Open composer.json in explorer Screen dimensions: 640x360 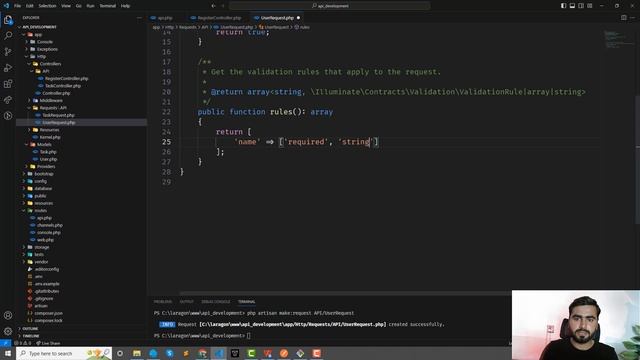48,313
